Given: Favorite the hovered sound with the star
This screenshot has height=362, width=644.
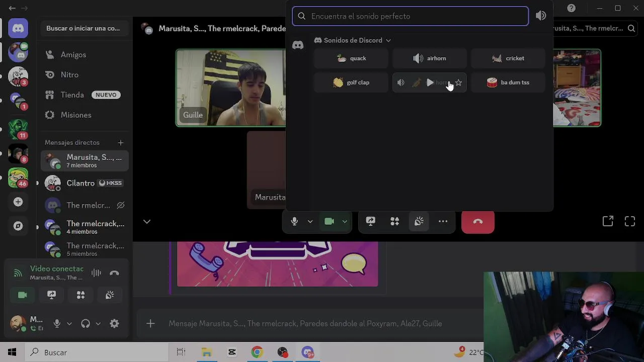Looking at the screenshot, I should click(x=458, y=82).
